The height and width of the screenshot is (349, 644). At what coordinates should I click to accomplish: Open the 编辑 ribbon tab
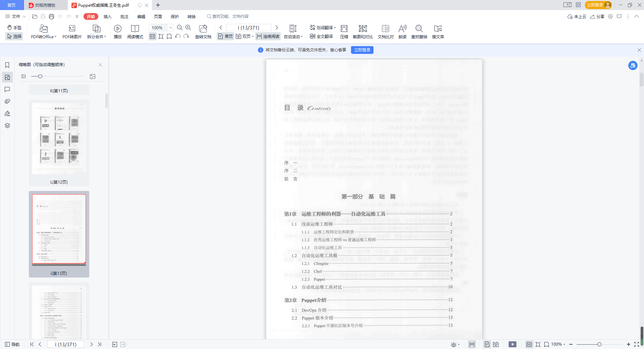[x=141, y=16]
